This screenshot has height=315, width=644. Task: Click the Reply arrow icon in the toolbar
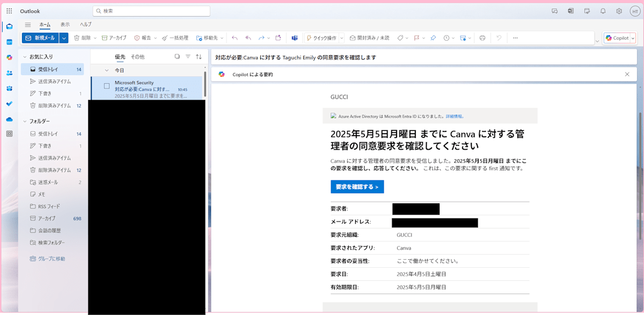(235, 38)
